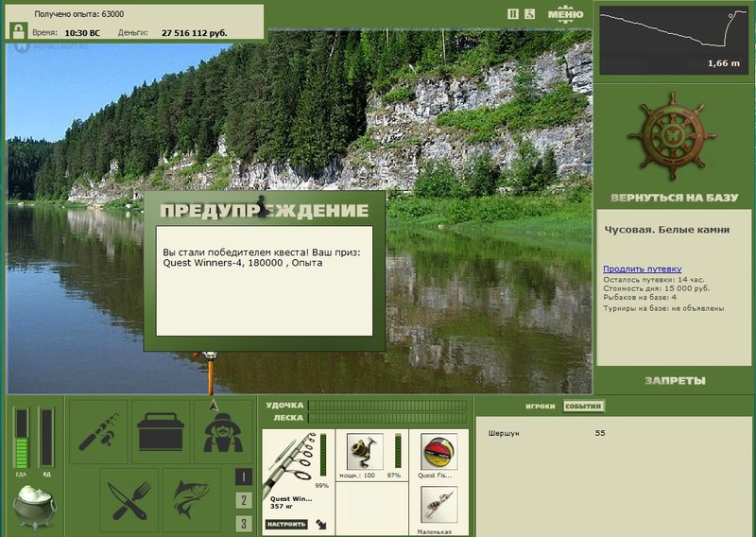
Task: Open the knife and fork food icon
Action: coord(129,500)
